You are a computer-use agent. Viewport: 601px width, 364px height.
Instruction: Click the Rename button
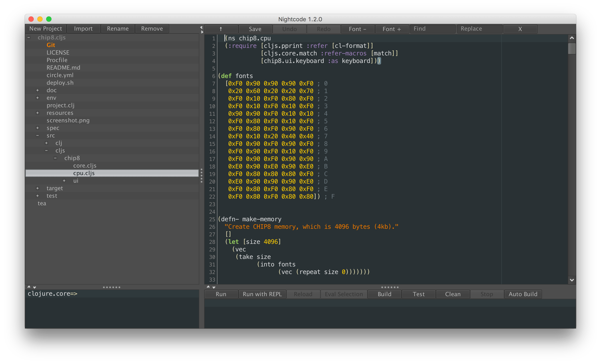coord(118,29)
